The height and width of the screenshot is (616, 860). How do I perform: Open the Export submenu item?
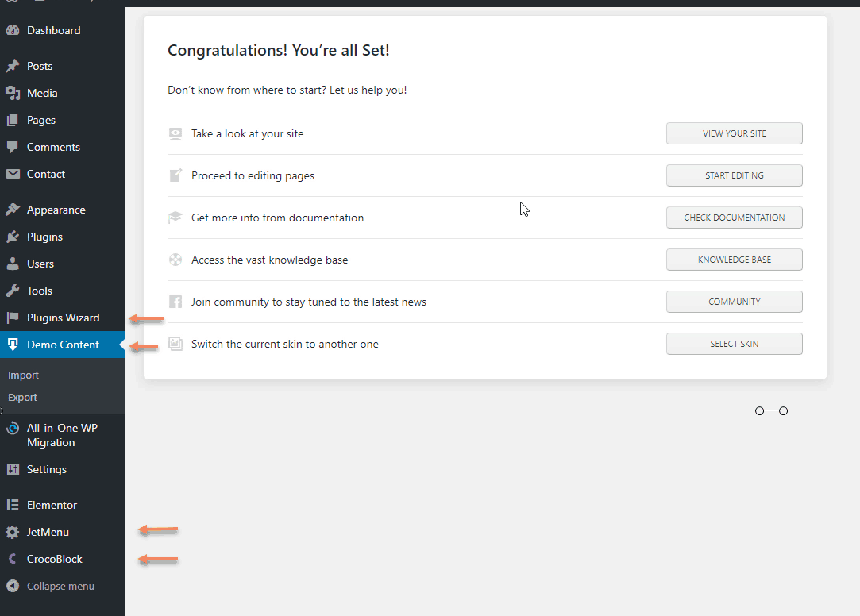[23, 398]
